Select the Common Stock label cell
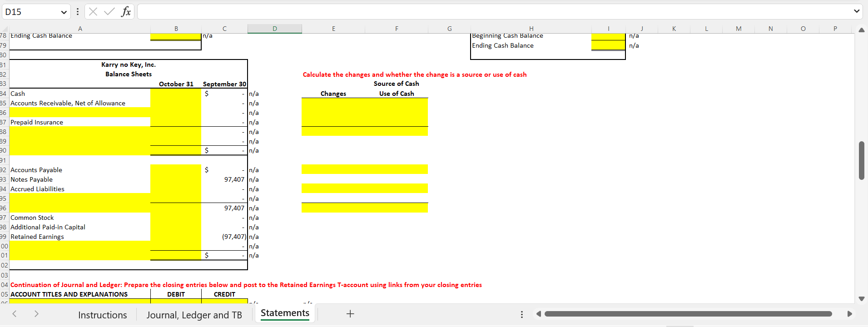Viewport: 868px width, 327px height. 80,218
